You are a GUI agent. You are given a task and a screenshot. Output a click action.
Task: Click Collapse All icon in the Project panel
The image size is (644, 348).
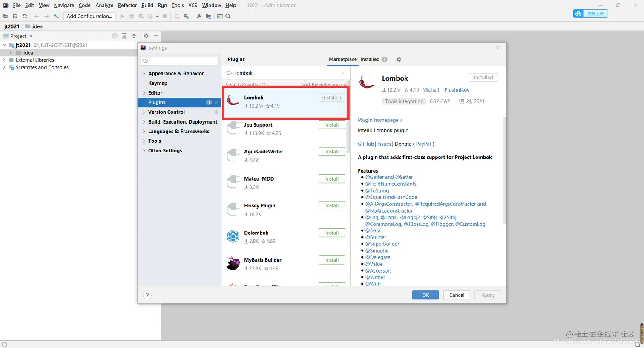click(134, 36)
